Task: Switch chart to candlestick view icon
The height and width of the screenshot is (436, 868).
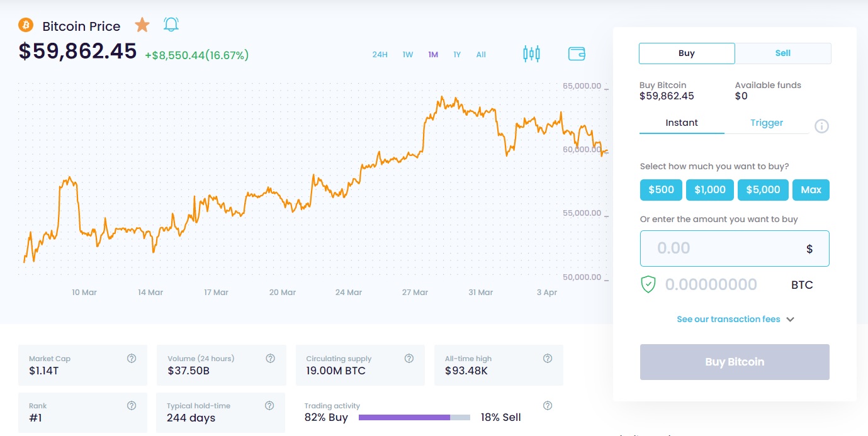Action: point(531,53)
